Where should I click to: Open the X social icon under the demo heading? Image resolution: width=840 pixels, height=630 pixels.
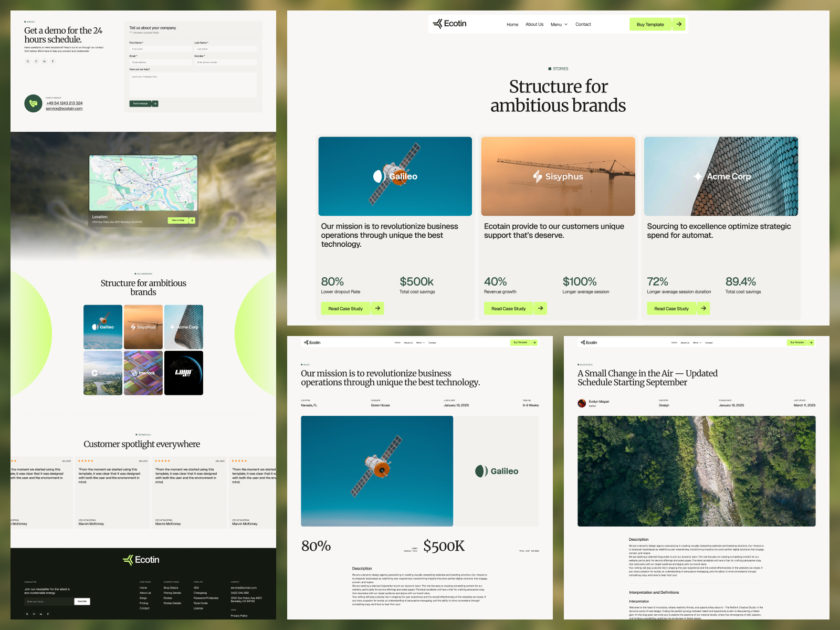coord(28,61)
